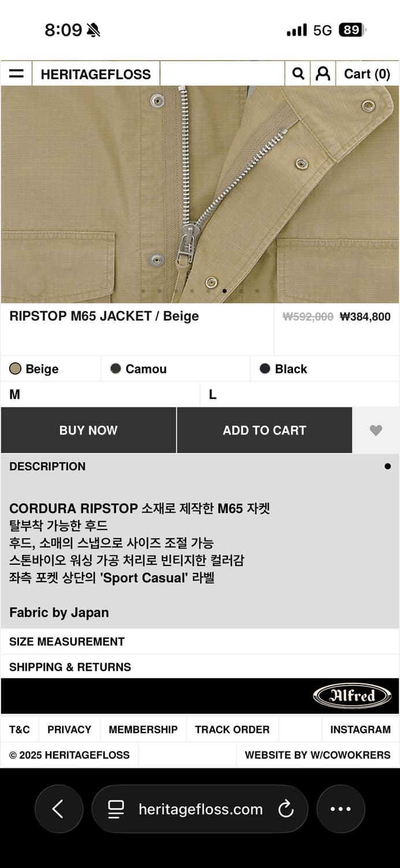This screenshot has height=868, width=400.
Task: Open the hamburger navigation menu
Action: coord(16,73)
